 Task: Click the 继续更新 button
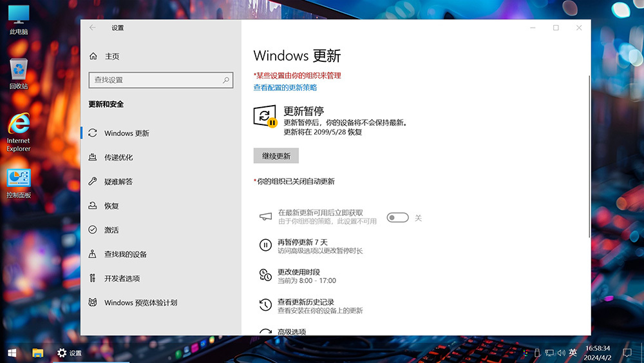pyautogui.click(x=276, y=156)
